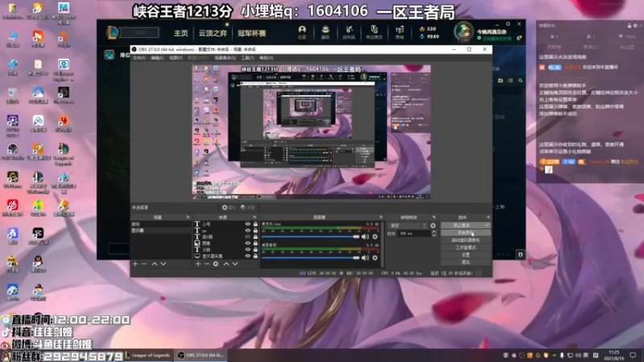
Task: Toggle visibility of fifth text source
Action: 248,249
